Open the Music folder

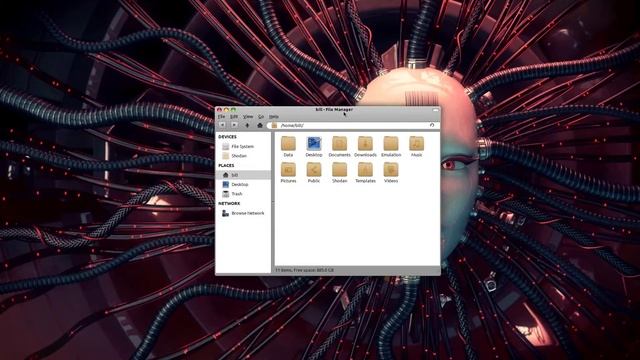[416, 147]
